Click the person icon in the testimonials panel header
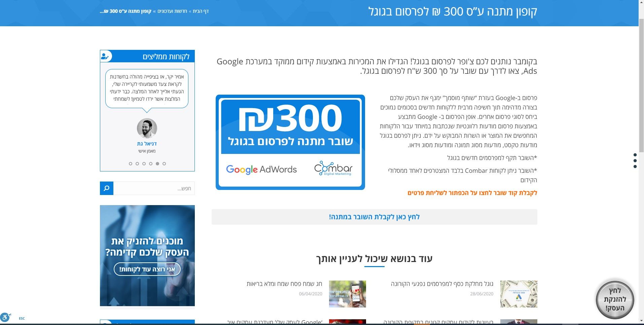The width and height of the screenshot is (644, 325). (105, 56)
